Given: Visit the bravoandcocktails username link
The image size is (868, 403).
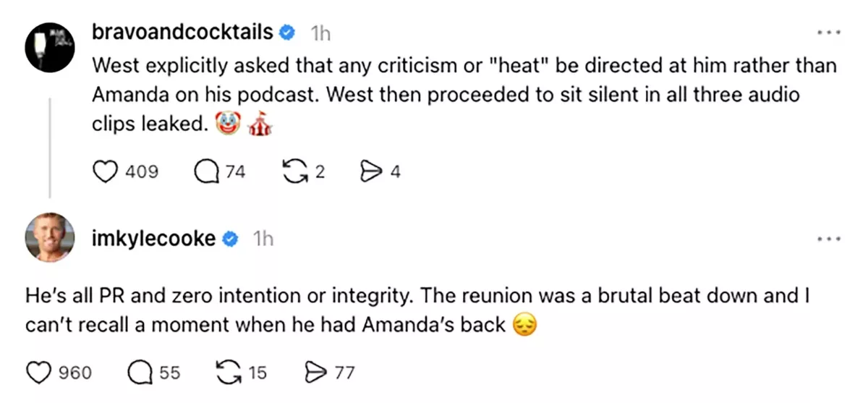Looking at the screenshot, I should [x=183, y=33].
